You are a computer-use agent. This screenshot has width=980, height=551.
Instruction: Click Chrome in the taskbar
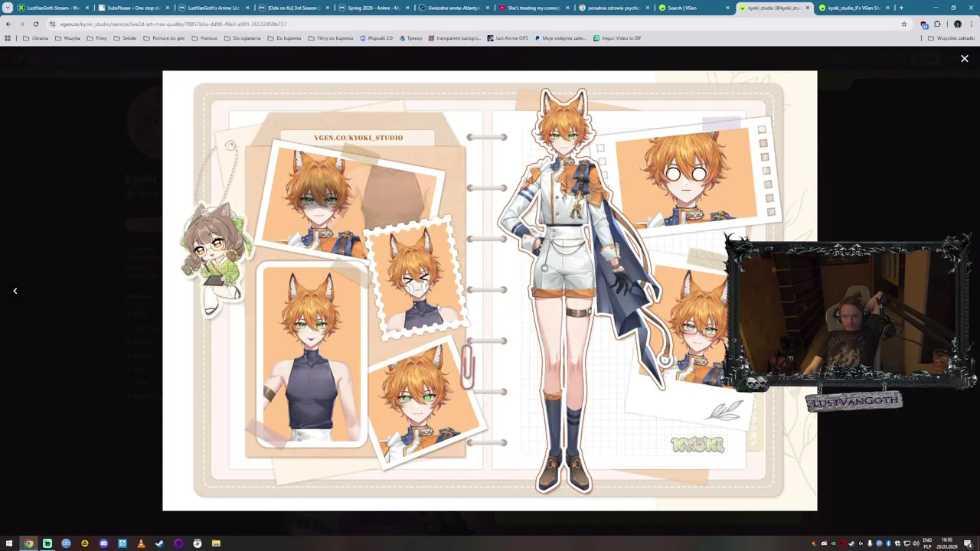28,543
